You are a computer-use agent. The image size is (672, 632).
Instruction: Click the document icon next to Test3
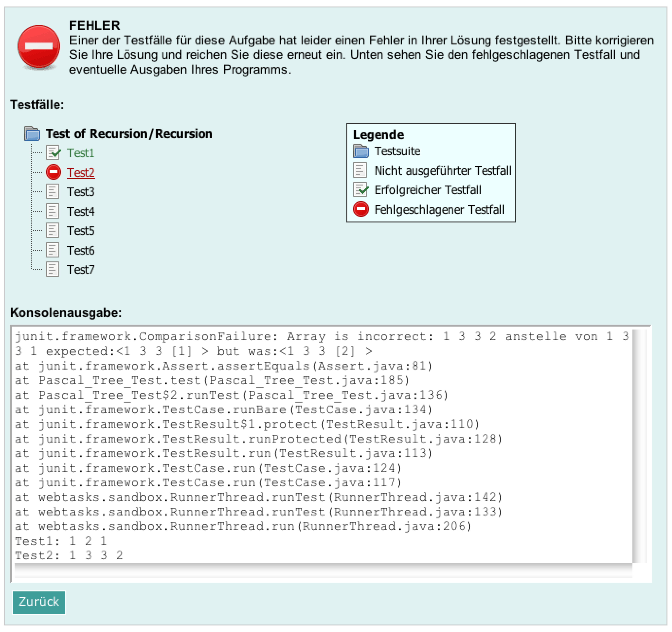53,192
